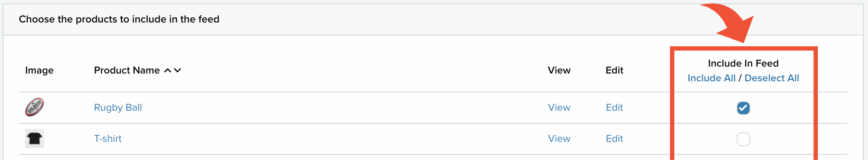Viewport: 868px width, 160px height.
Task: Click the Product Name column header
Action: tap(127, 70)
